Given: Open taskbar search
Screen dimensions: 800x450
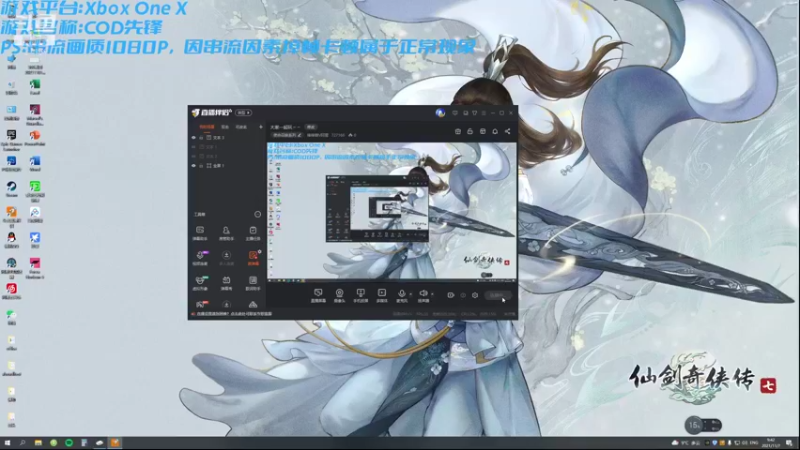Looking at the screenshot, I should tap(22, 443).
